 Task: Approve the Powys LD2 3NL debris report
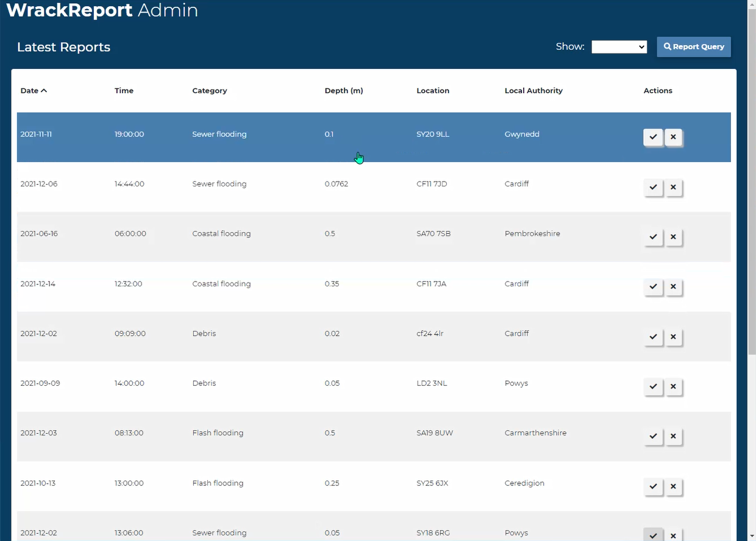click(x=653, y=387)
